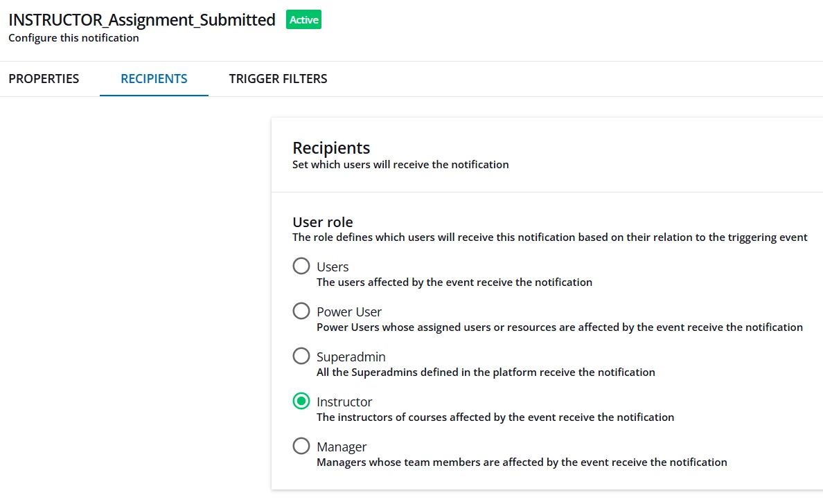
Task: Click the 'Manager' option label text
Action: pos(342,447)
